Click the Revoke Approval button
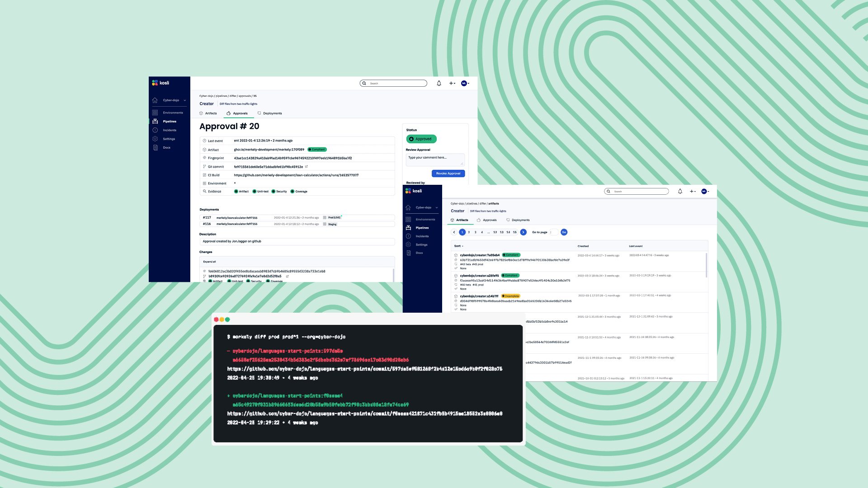 [448, 174]
